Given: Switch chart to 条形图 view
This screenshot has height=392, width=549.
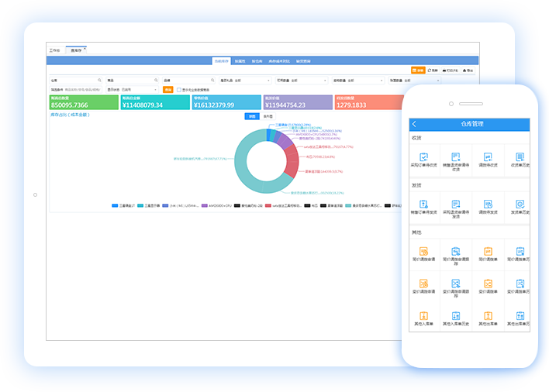Looking at the screenshot, I should (268, 116).
